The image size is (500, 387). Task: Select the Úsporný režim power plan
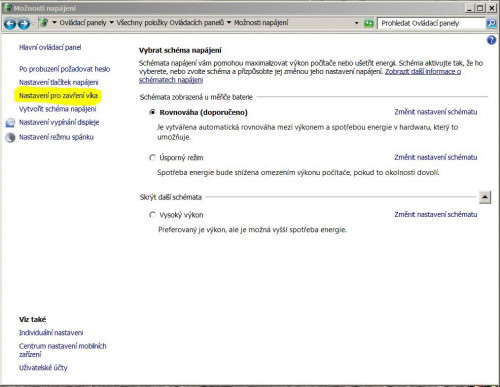click(x=152, y=158)
